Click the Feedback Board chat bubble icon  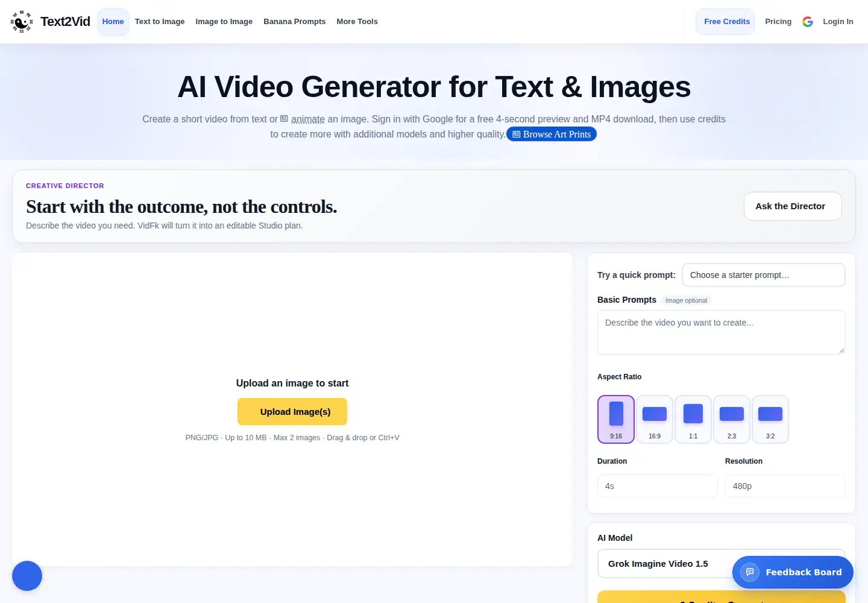pyautogui.click(x=750, y=572)
